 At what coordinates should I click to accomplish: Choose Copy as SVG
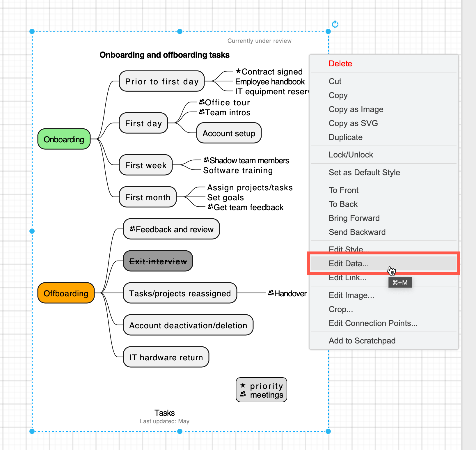[353, 123]
